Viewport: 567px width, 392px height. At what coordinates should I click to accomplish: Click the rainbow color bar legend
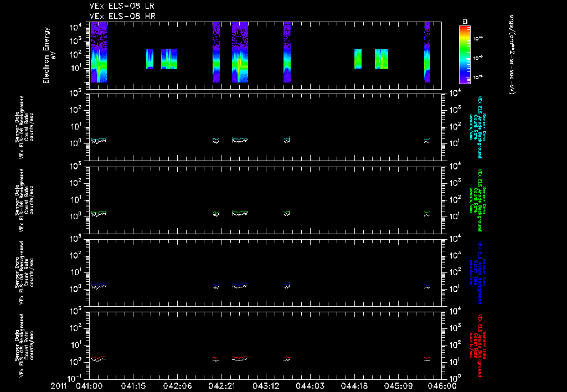pos(465,55)
